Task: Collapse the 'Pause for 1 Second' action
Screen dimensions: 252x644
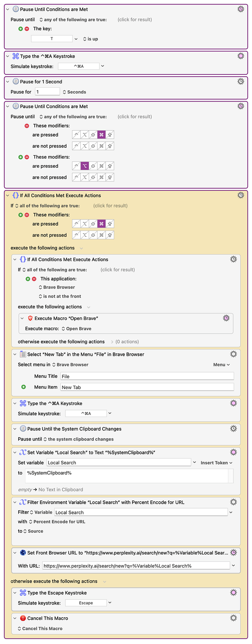Action: 8,82
